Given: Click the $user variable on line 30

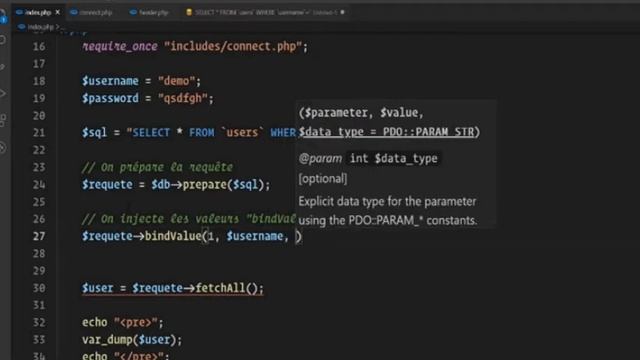Looking at the screenshot, I should [98, 288].
